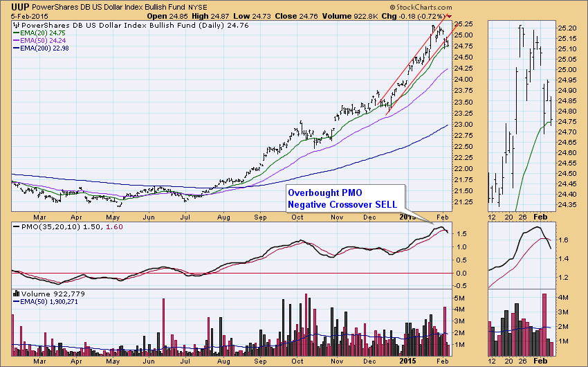Click the 24.00 price axis label
Viewport: 588px width, 367px height.
(x=463, y=79)
